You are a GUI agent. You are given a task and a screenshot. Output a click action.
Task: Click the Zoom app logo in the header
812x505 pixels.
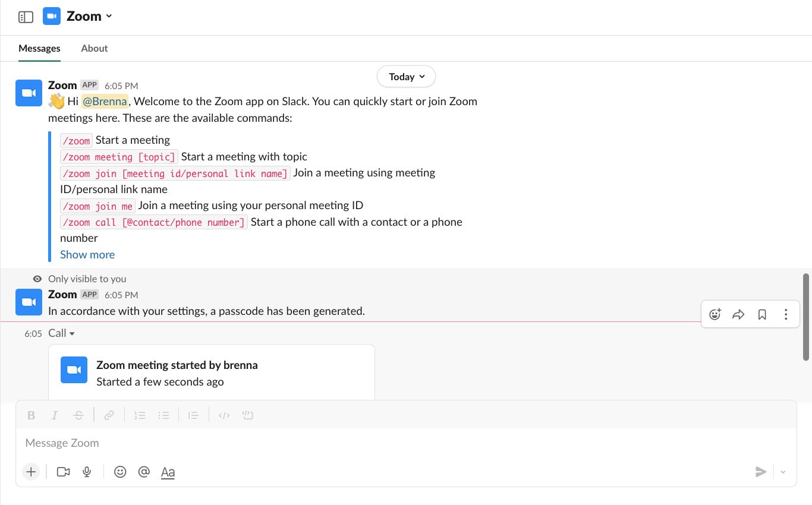52,16
